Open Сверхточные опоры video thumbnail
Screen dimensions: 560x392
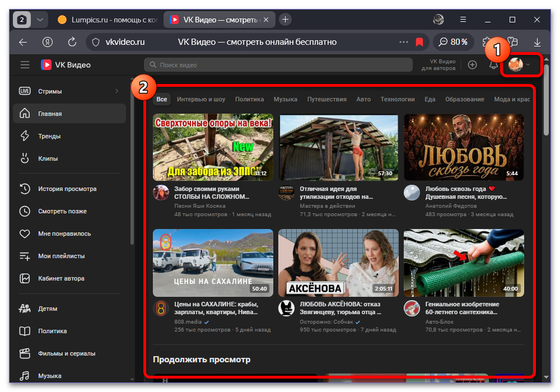pos(213,147)
